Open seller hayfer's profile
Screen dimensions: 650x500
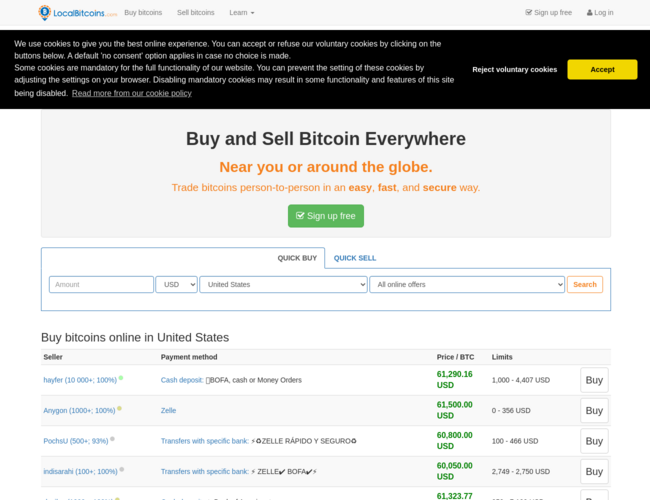click(80, 380)
